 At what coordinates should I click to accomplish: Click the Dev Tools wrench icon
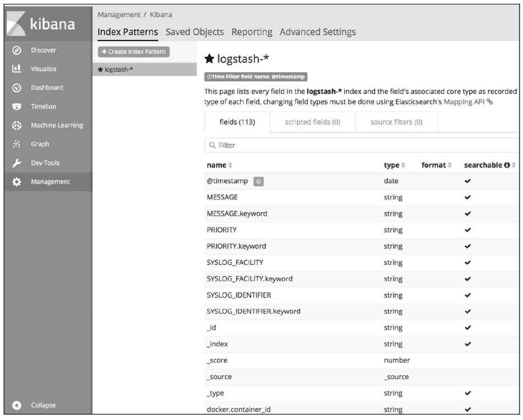point(16,163)
